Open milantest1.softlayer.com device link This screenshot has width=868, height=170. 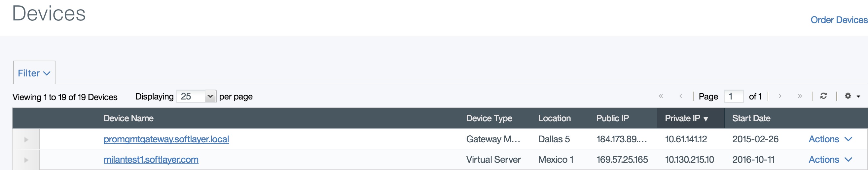pos(151,159)
